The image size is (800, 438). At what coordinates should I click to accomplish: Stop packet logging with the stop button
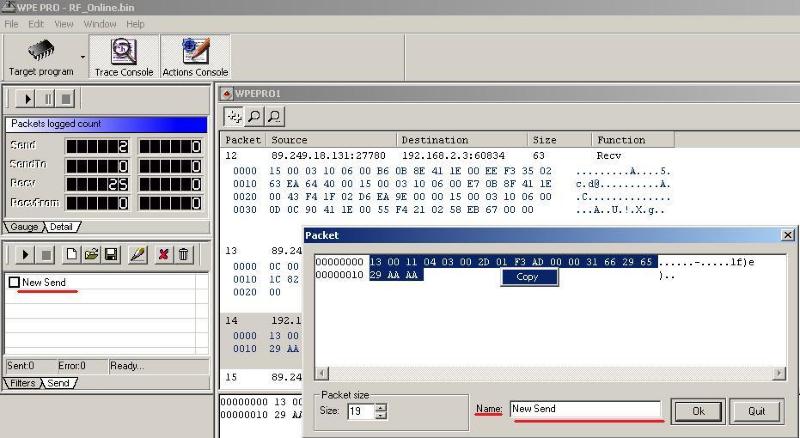pos(65,99)
